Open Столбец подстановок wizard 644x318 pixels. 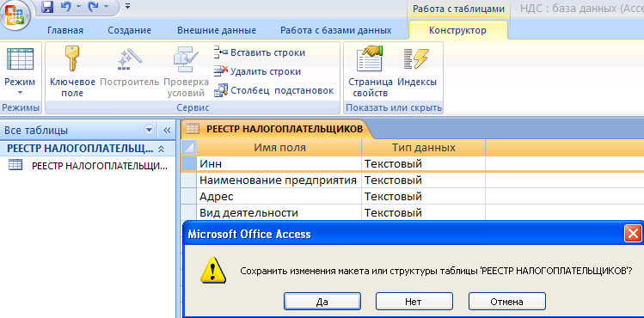(274, 90)
